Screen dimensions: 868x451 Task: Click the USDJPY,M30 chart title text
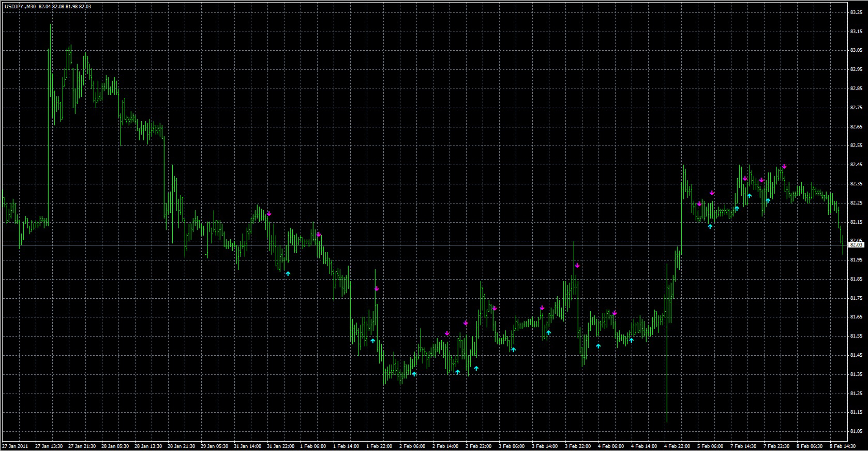point(19,7)
